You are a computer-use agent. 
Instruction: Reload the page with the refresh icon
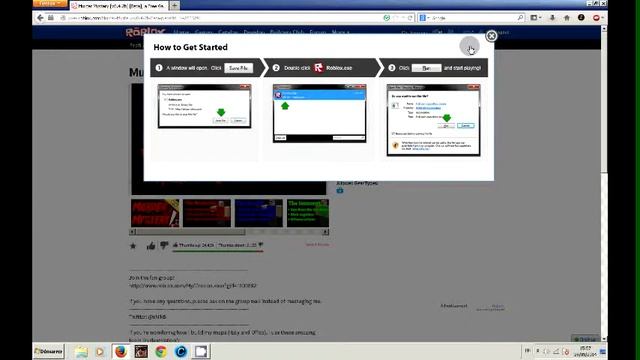click(x=410, y=18)
